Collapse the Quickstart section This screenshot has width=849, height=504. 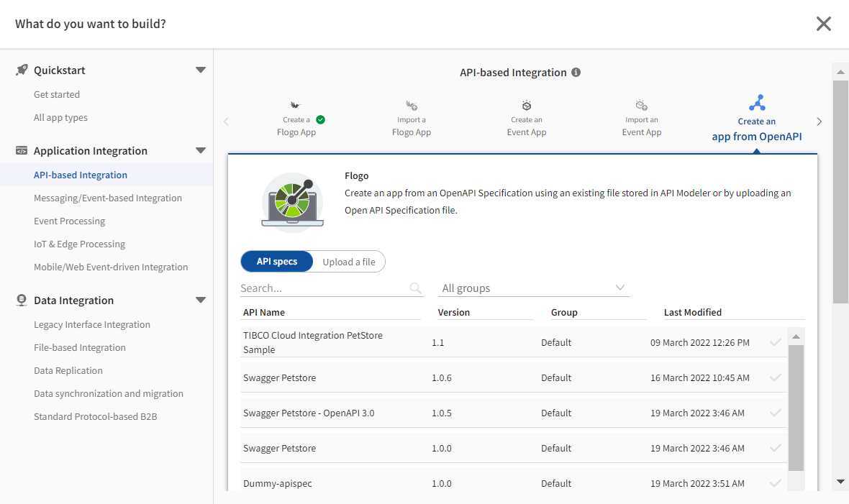(201, 70)
